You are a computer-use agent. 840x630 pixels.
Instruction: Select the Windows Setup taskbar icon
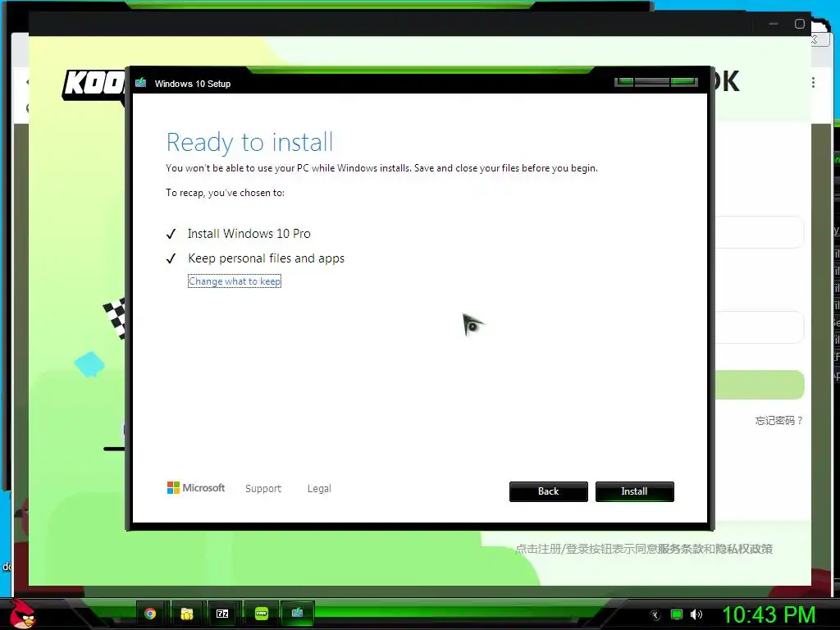297,613
